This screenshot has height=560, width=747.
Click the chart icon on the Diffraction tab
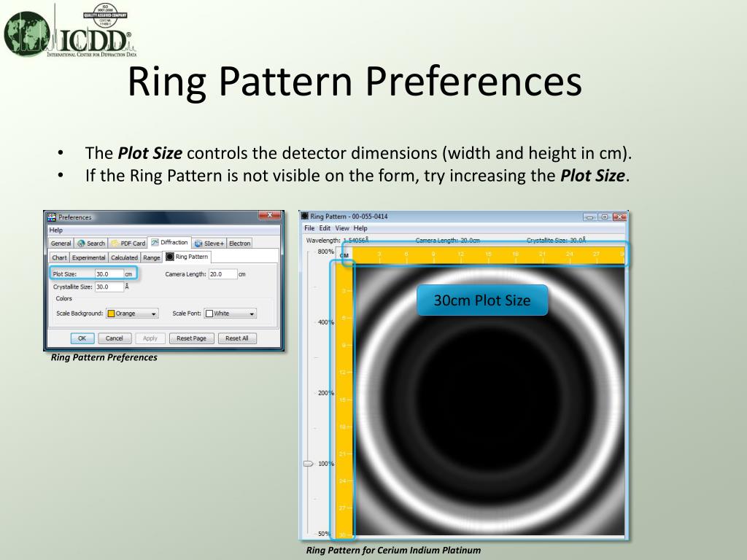pos(155,242)
